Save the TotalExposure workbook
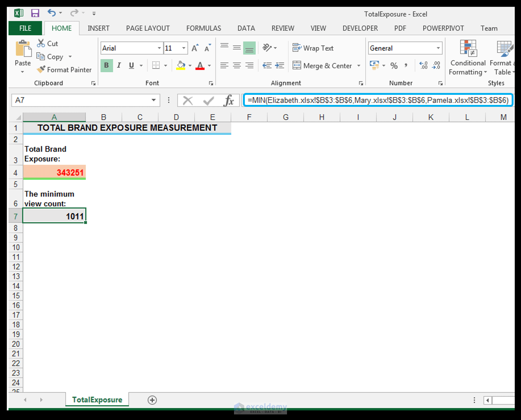The image size is (521, 420). [x=35, y=13]
